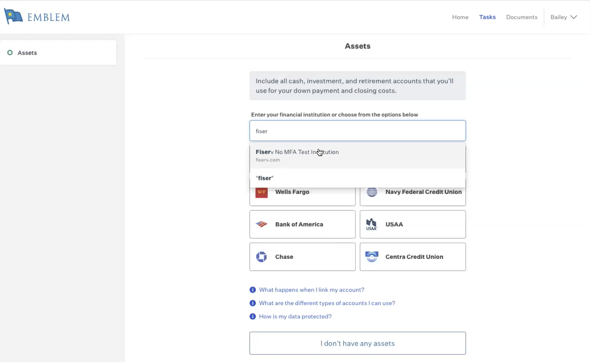Click the fiserv.com text under suggestion
This screenshot has height=364, width=591.
point(268,160)
